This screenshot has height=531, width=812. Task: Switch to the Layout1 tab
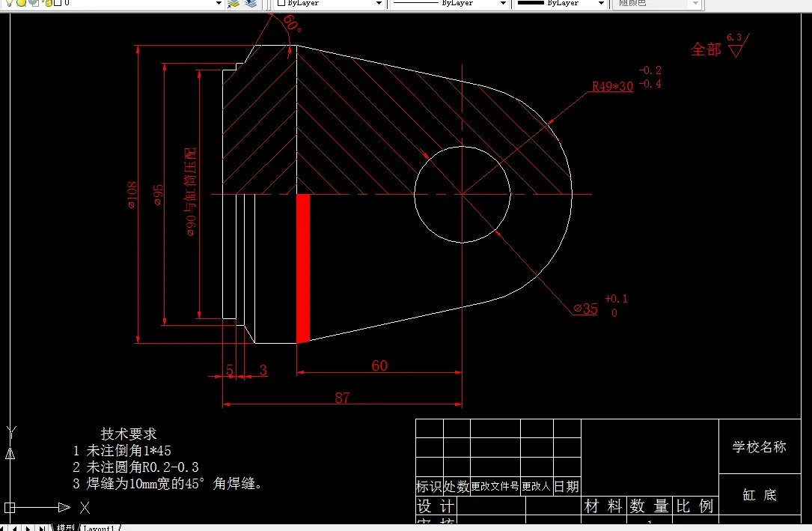click(99, 527)
